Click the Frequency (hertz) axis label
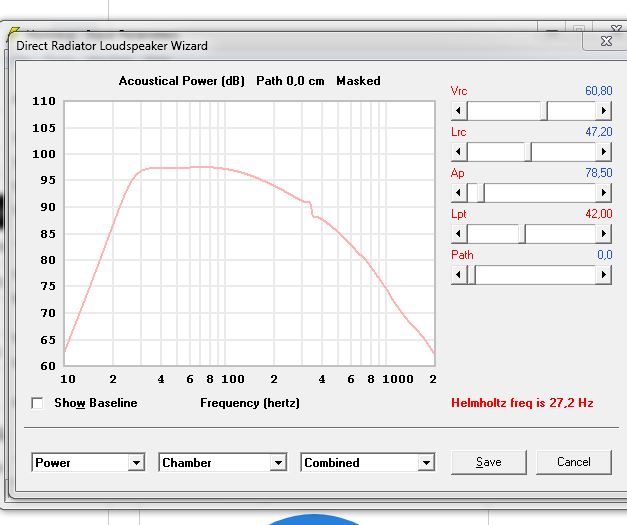Viewport: 627px width, 525px height. pyautogui.click(x=250, y=403)
